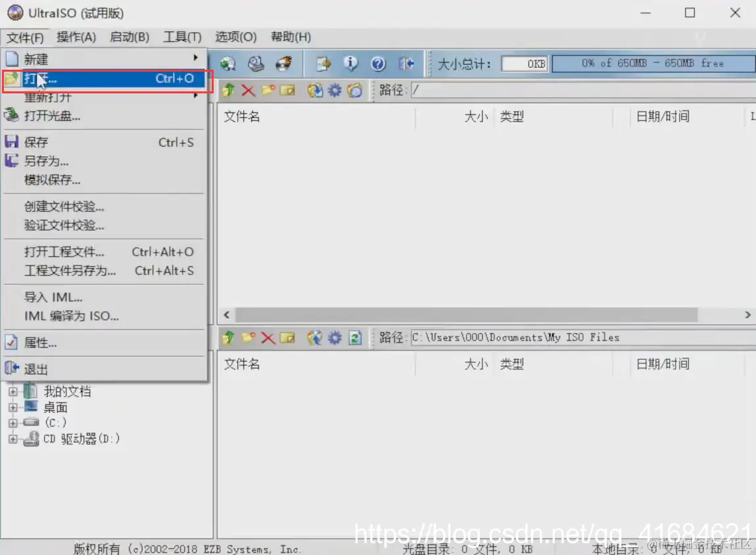Open the 帮助(H) menu
Viewport: 756px width, 555px height.
pyautogui.click(x=291, y=37)
